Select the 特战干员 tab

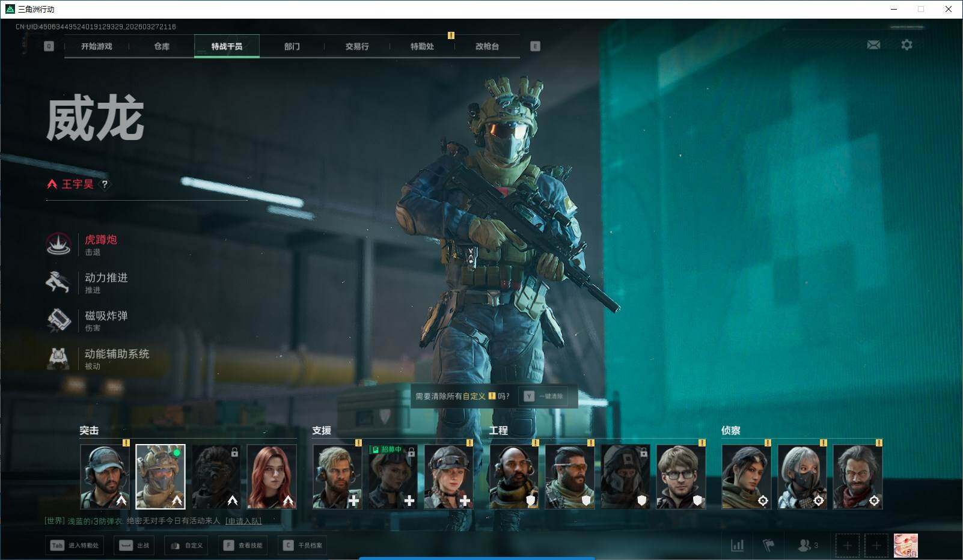[x=227, y=46]
